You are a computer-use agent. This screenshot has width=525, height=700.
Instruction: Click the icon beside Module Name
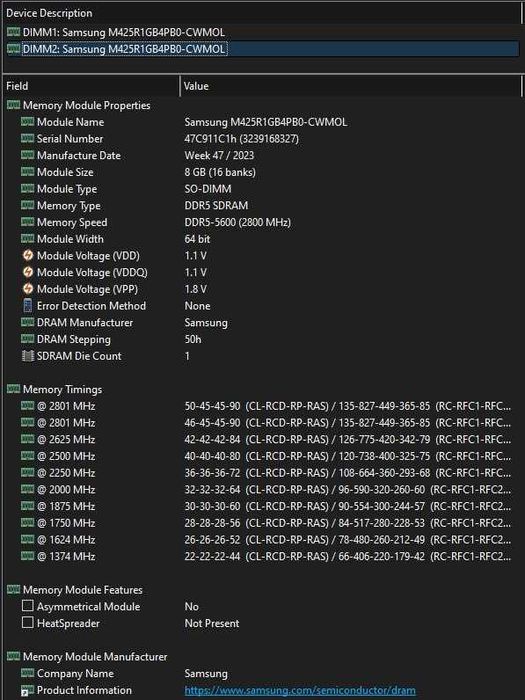(x=27, y=121)
